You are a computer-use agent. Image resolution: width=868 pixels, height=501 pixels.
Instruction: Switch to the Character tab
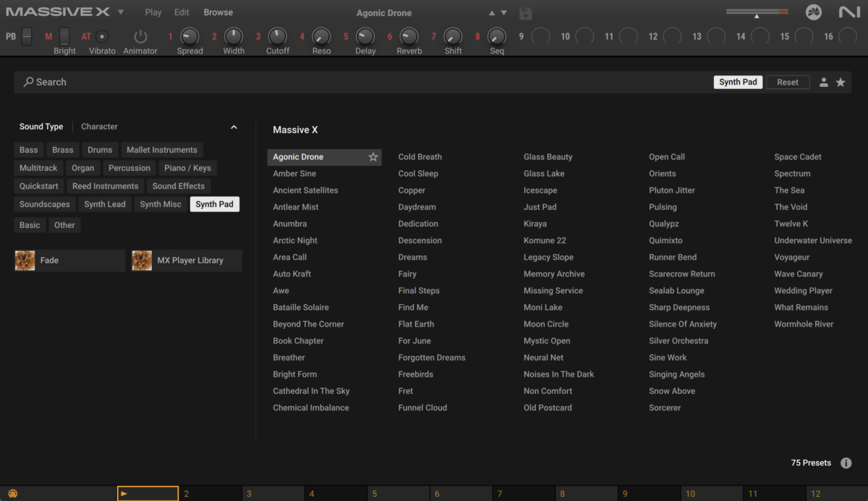point(99,126)
